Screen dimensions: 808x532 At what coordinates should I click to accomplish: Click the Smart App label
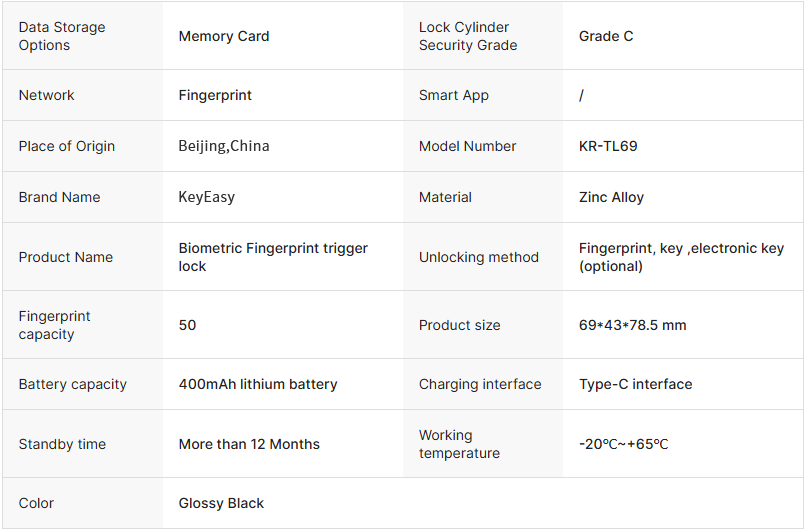pos(453,95)
